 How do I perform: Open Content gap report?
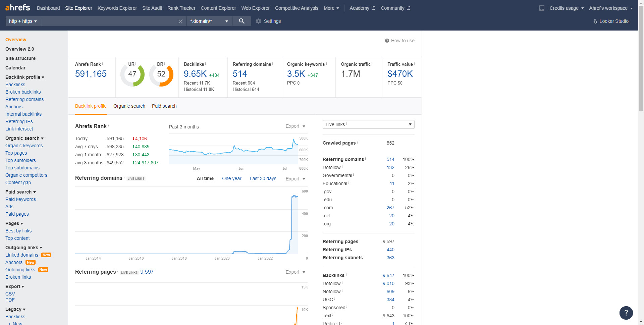pyautogui.click(x=18, y=182)
